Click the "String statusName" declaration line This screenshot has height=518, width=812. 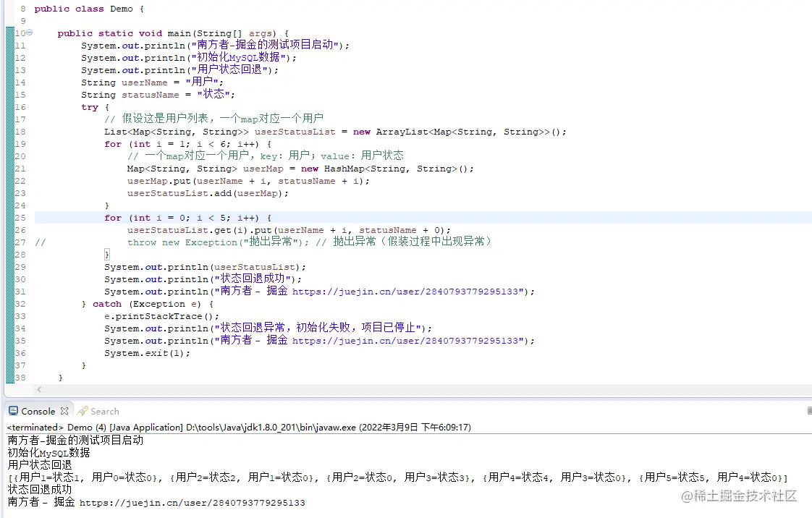point(158,95)
